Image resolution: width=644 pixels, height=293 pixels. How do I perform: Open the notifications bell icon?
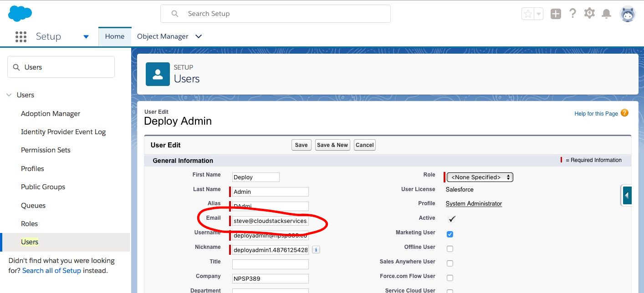pos(606,14)
